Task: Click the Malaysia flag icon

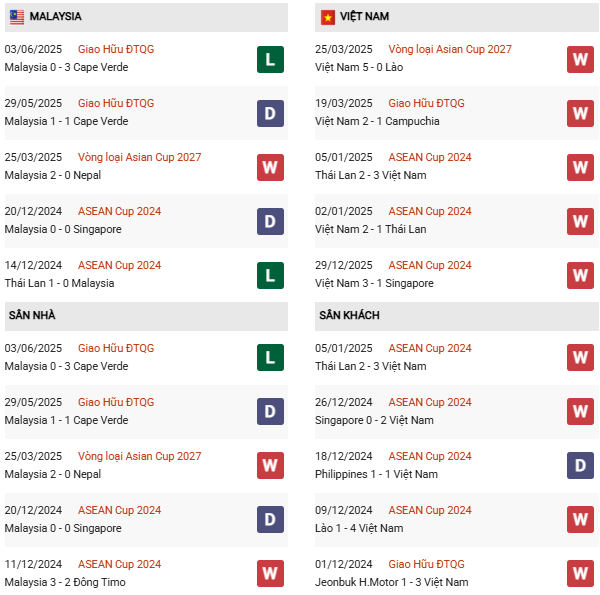Action: tap(17, 17)
